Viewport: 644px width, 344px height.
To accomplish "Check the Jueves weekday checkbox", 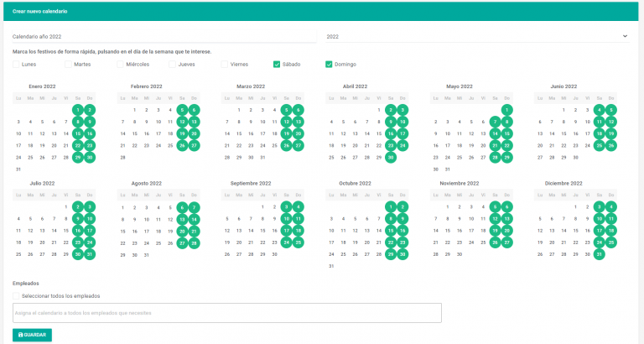I will coord(173,64).
